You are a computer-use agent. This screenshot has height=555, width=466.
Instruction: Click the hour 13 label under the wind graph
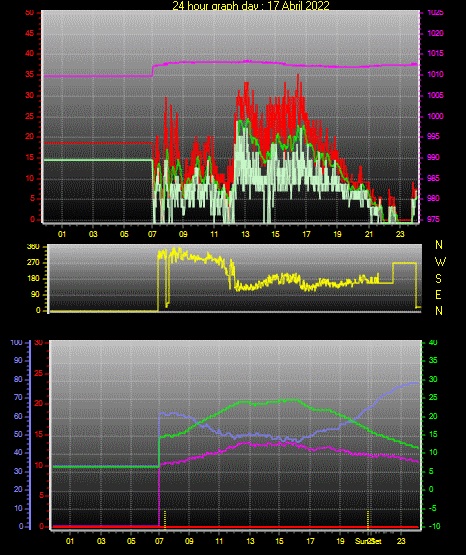245,234
